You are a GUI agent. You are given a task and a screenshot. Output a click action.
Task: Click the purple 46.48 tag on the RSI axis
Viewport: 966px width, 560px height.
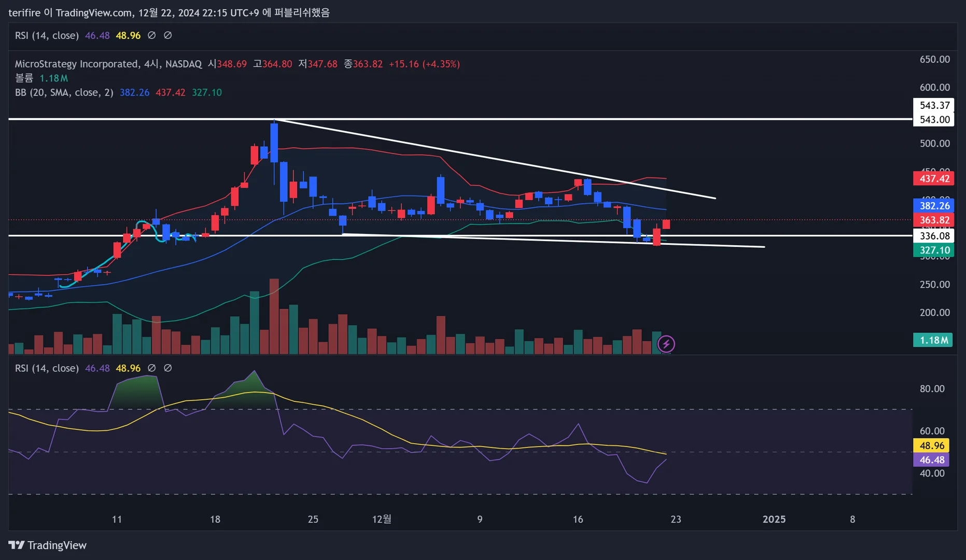click(932, 460)
